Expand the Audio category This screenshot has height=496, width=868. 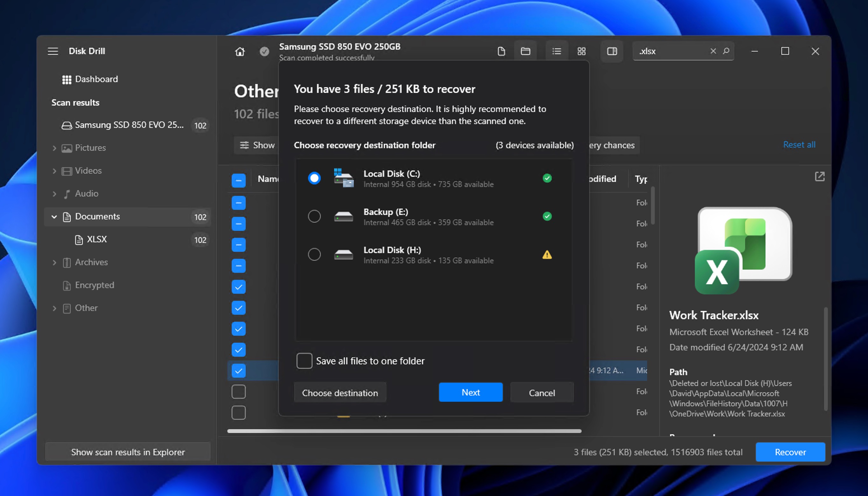(54, 194)
